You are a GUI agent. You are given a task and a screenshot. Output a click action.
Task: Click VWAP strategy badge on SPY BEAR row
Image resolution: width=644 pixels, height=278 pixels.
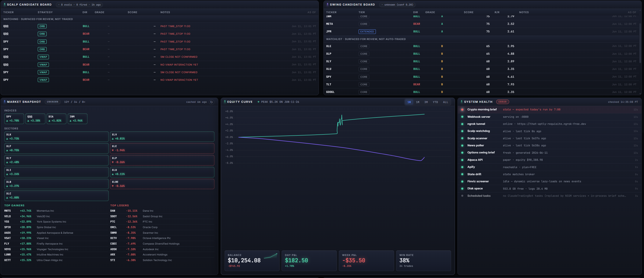43,80
